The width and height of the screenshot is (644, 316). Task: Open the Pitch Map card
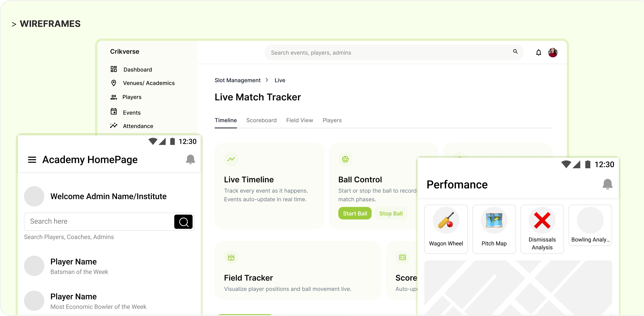point(494,229)
